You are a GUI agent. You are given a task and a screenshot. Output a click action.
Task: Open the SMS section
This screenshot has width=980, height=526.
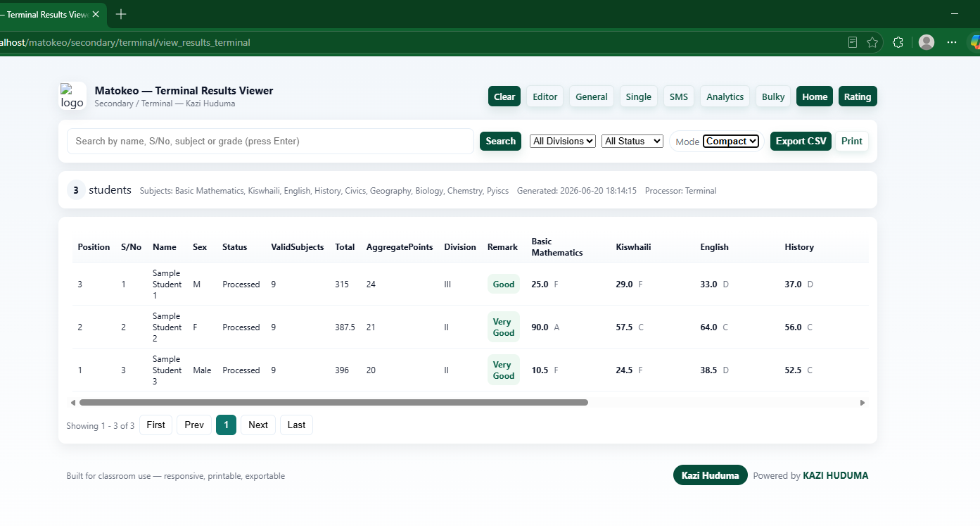[679, 96]
